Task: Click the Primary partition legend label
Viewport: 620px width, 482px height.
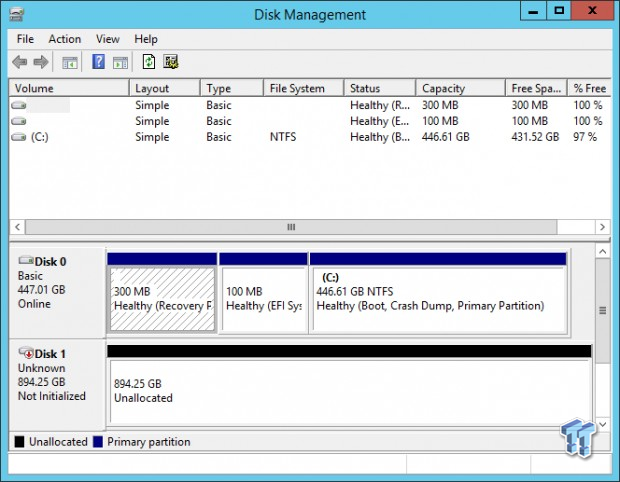Action: point(149,442)
